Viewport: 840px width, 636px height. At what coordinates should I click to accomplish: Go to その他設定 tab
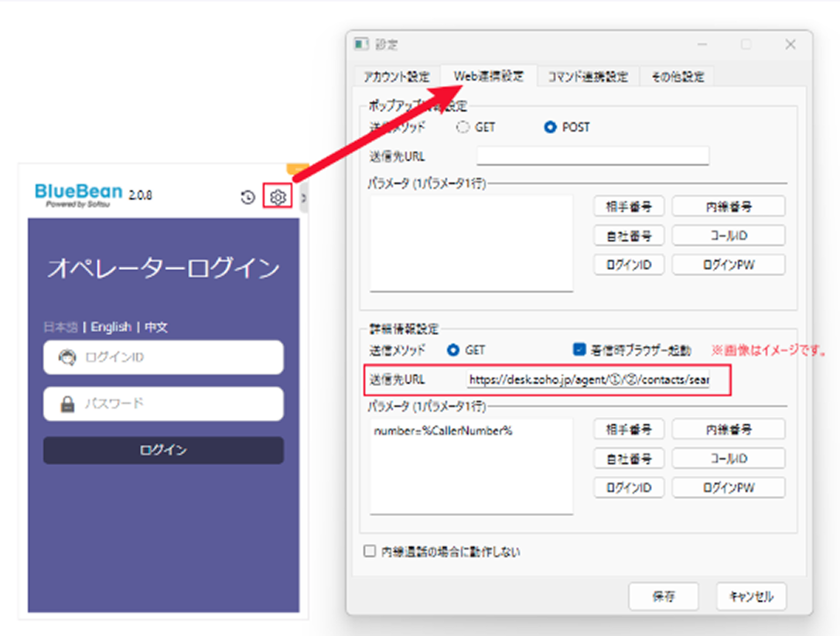coord(678,77)
